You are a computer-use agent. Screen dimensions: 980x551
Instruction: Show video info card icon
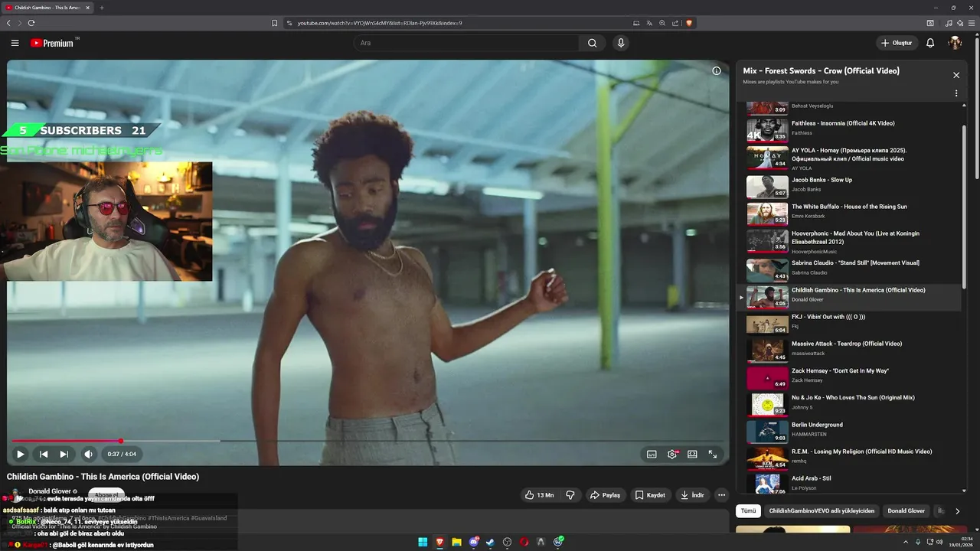point(717,70)
